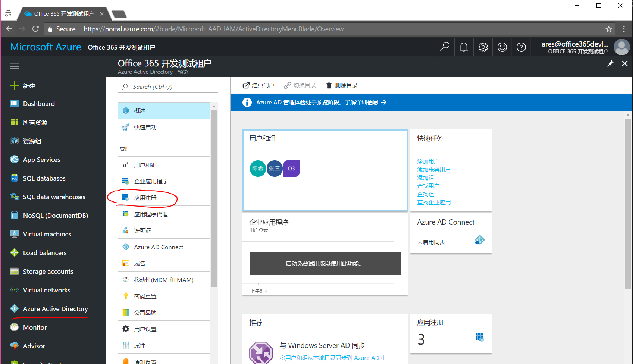This screenshot has width=633, height=364.
Task: Click the main content vertical scrollbar
Action: tap(628, 203)
